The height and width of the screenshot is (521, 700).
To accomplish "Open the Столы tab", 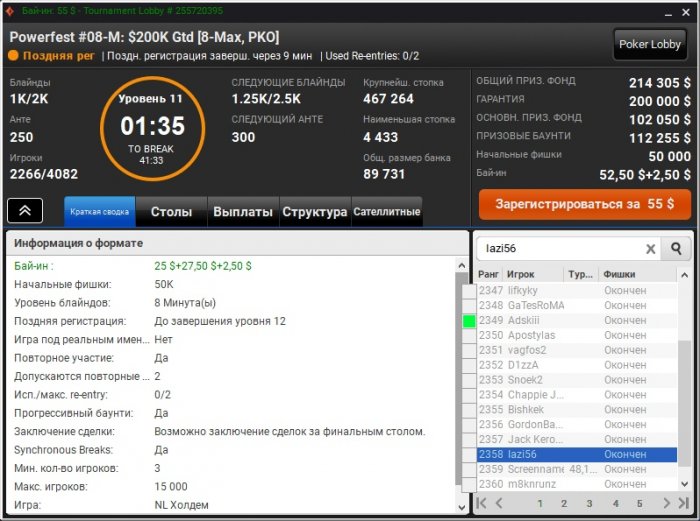I will [x=171, y=212].
